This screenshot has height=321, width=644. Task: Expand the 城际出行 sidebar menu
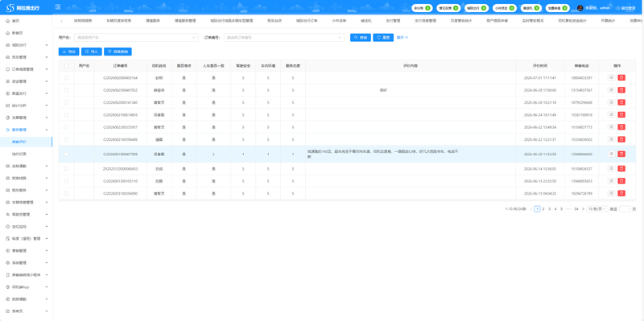27,45
